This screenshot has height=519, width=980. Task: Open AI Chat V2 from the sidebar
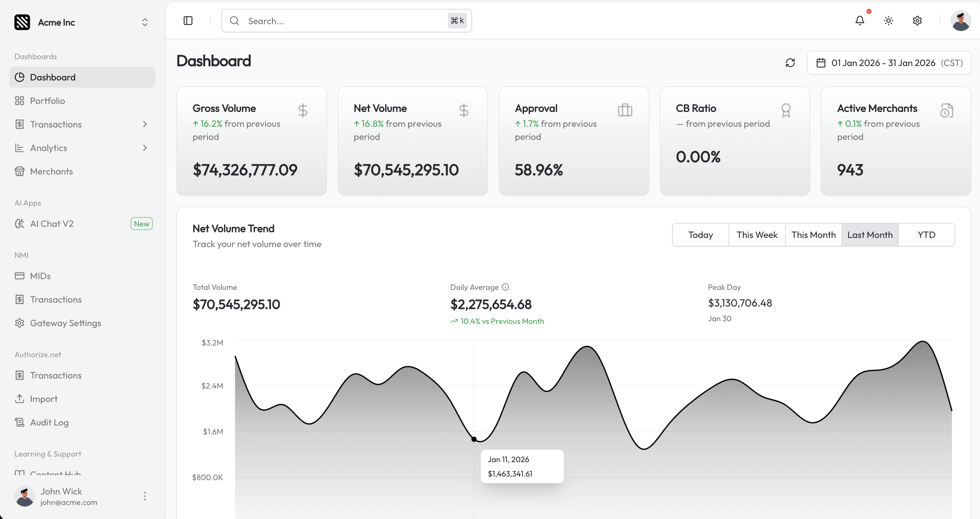52,224
